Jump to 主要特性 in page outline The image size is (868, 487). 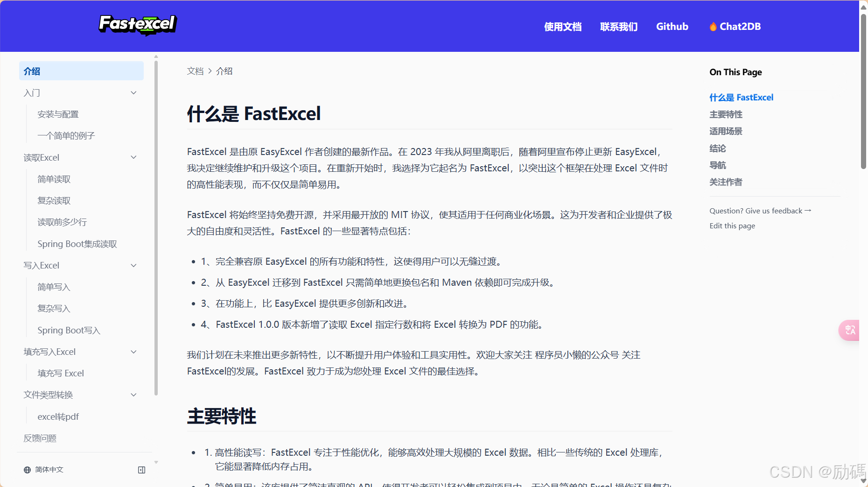726,114
